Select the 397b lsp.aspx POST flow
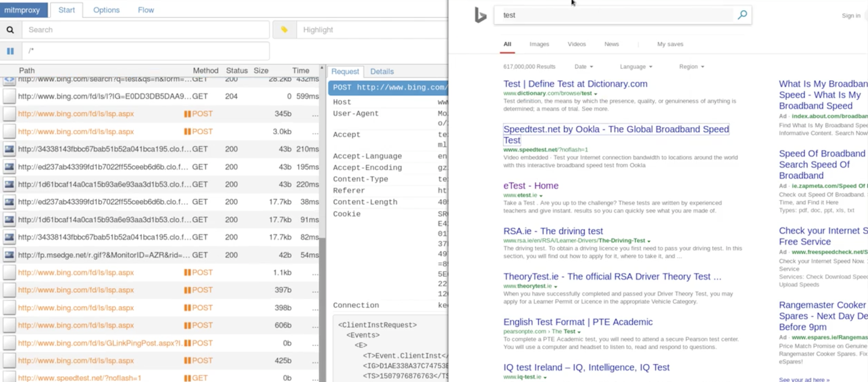This screenshot has width=868, height=382. click(160, 290)
